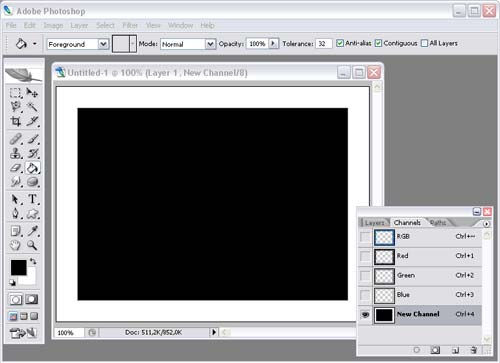500x363 pixels.
Task: Click the Paint Bucket tool in toolbox
Action: point(32,168)
